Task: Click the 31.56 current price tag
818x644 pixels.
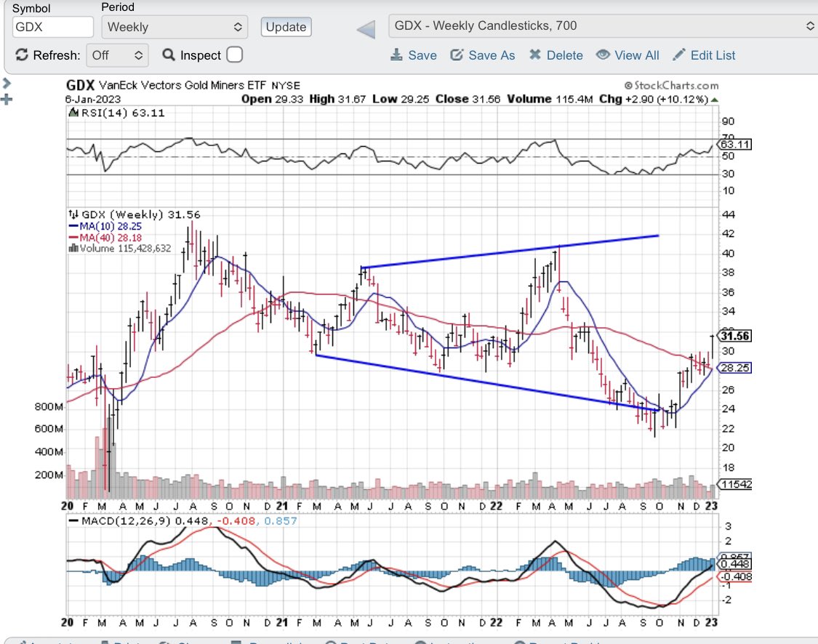Action: [734, 336]
